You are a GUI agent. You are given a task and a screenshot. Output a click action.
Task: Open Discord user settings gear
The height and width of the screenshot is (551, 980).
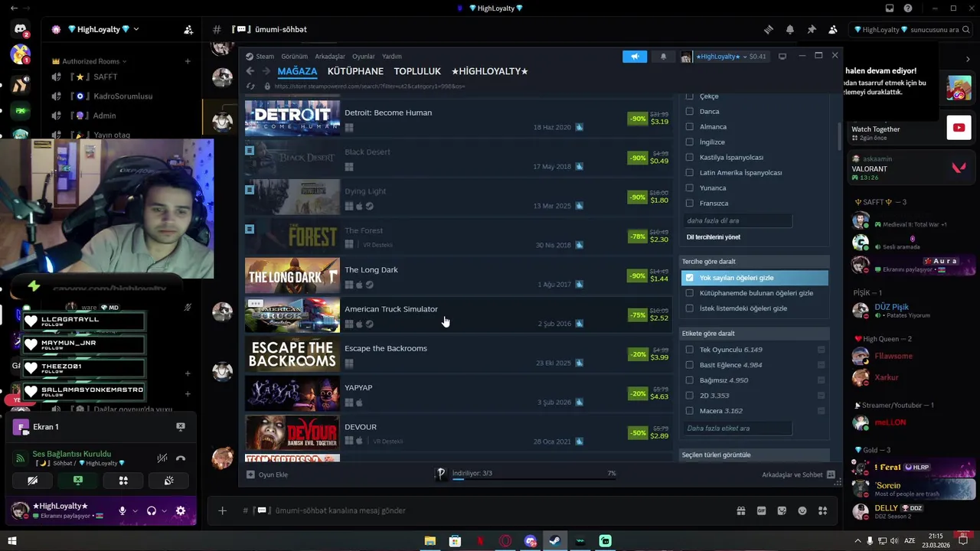[x=181, y=510]
